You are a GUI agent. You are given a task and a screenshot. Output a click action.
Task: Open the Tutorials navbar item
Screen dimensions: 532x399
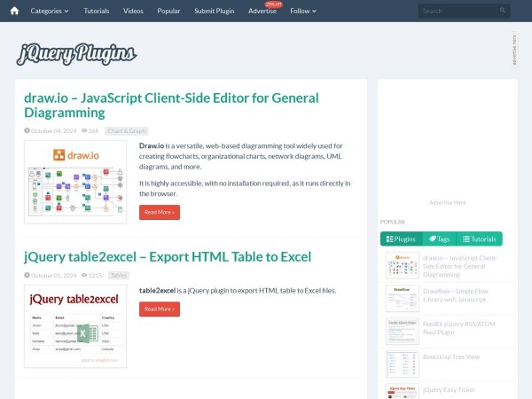coord(97,11)
